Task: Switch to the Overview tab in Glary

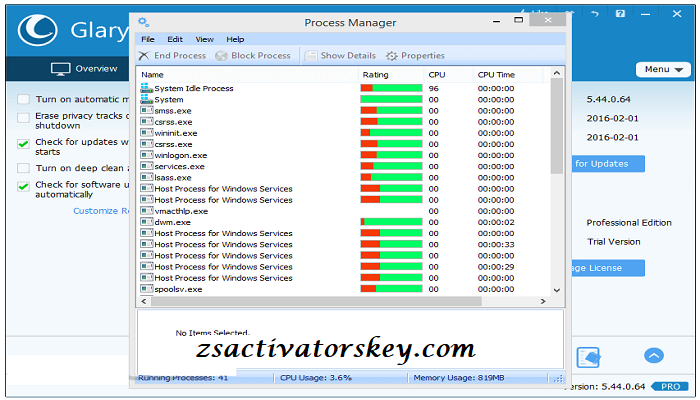Action: 83,69
